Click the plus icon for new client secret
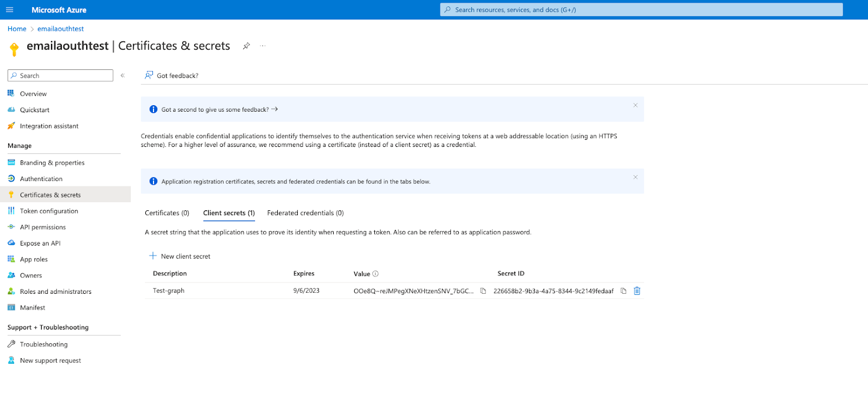Screen dimensions: 868x406 click(153, 256)
